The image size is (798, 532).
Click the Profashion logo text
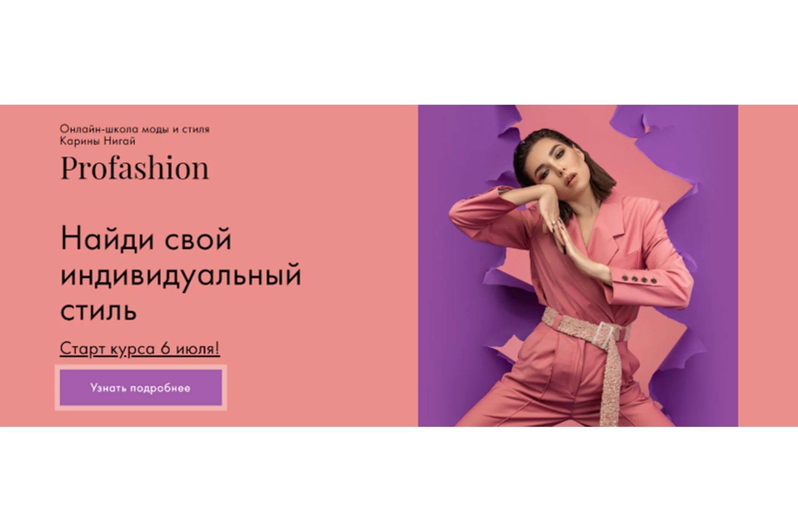(x=135, y=168)
